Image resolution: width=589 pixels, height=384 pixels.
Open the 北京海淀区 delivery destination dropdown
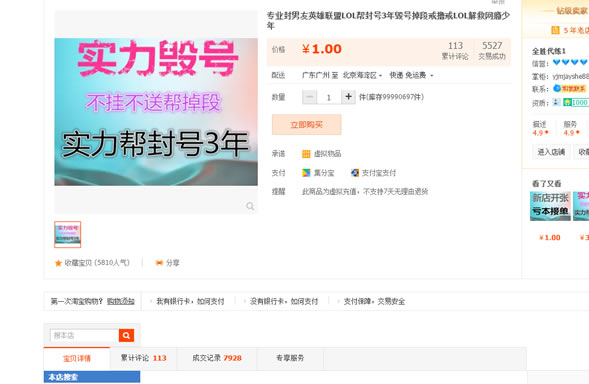coord(362,76)
